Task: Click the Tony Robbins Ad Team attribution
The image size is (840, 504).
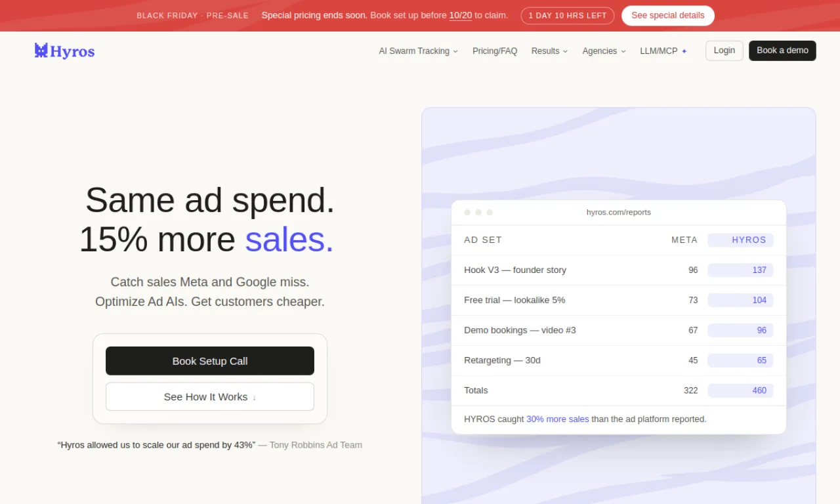Action: coord(316,445)
